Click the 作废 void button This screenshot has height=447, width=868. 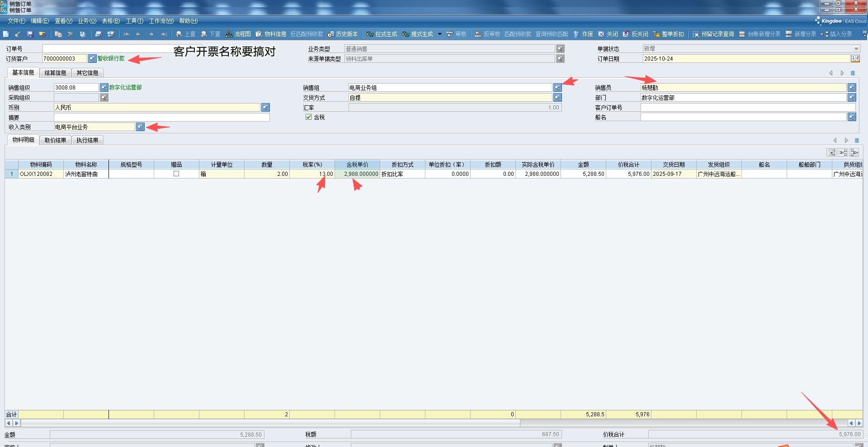(583, 34)
